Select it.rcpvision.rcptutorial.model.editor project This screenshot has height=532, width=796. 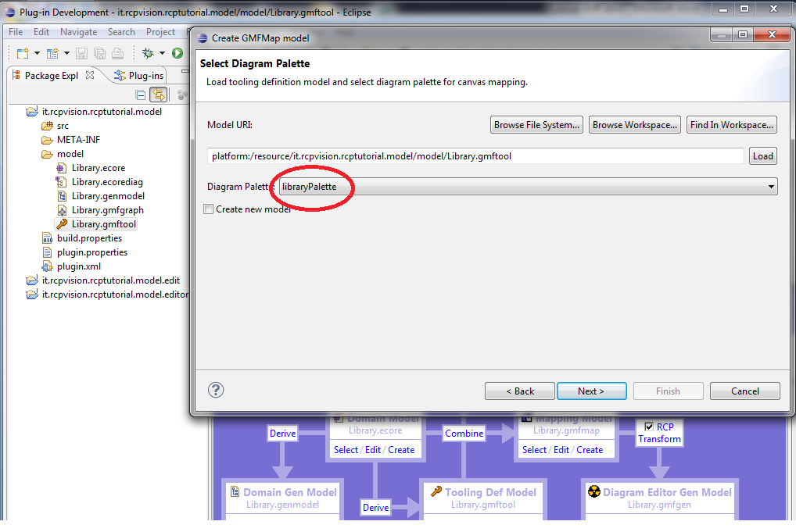click(x=115, y=295)
